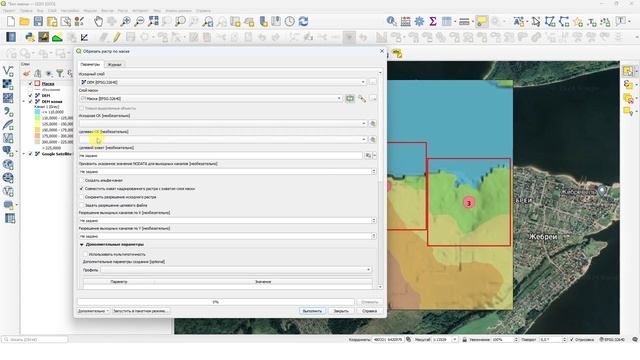Activate the Zoom In magnifier tool
The height and width of the screenshot is (360, 640).
click(x=126, y=22)
